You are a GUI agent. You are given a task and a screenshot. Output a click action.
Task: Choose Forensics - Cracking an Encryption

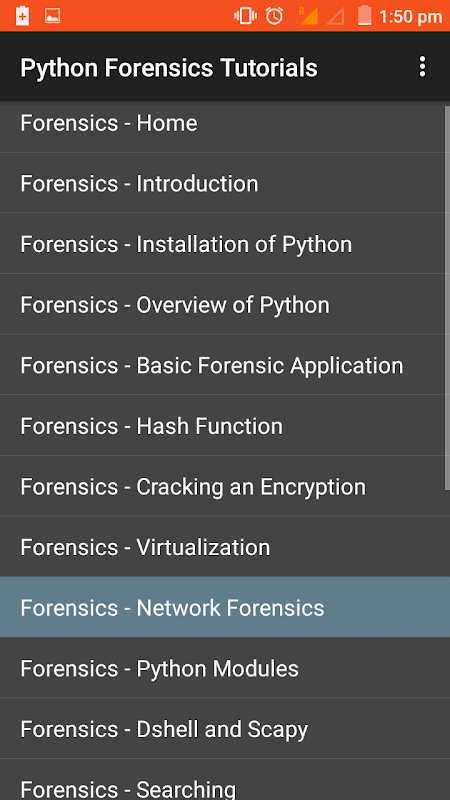pyautogui.click(x=222, y=486)
